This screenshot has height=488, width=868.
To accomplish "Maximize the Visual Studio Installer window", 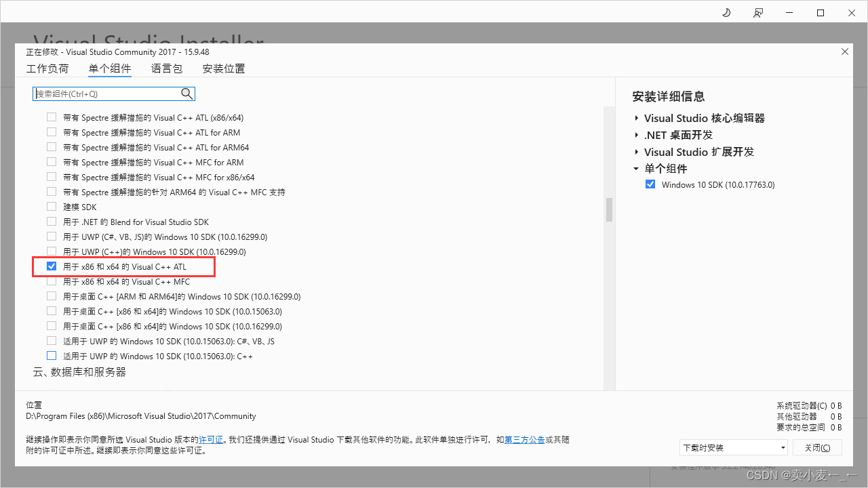I will [x=821, y=13].
